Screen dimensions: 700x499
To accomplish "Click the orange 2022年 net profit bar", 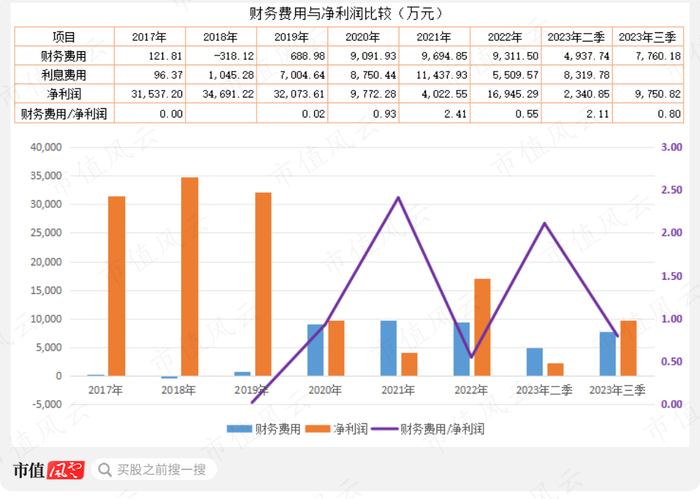I will click(x=482, y=327).
